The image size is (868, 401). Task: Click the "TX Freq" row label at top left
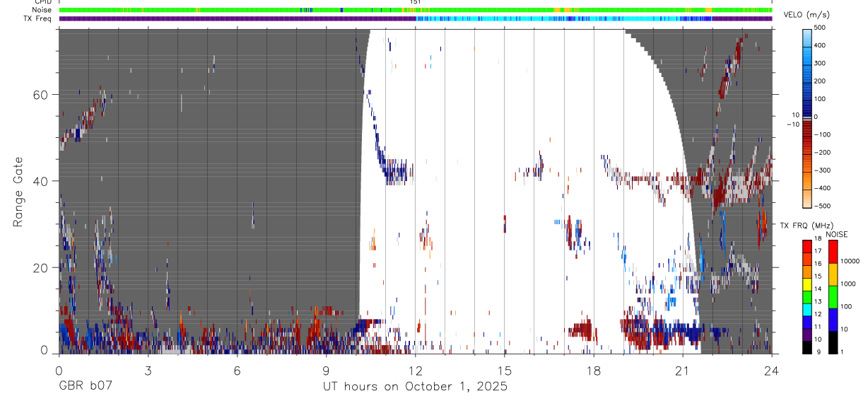[x=38, y=18]
